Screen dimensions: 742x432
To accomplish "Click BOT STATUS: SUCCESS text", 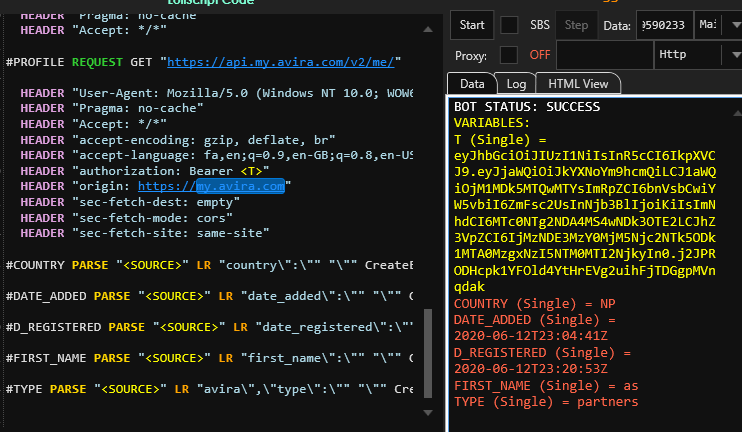I will 527,107.
